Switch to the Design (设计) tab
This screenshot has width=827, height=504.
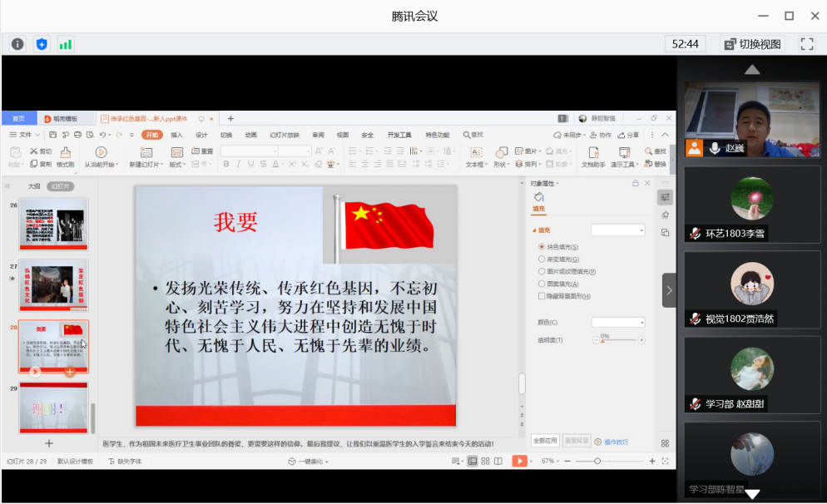201,135
